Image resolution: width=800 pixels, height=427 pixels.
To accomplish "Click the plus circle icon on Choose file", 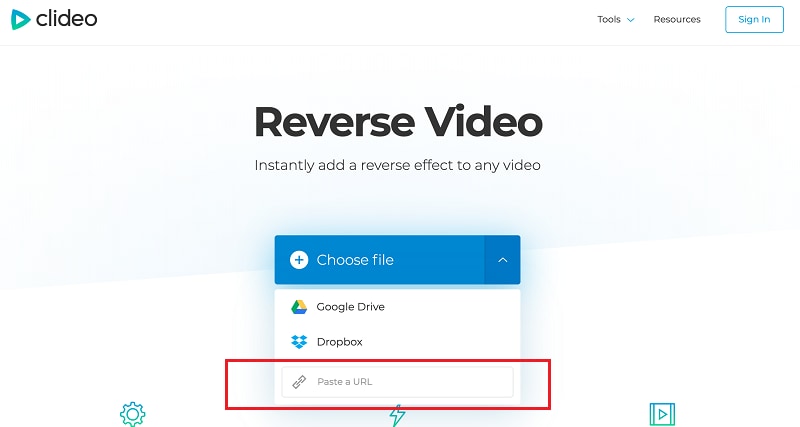I will click(x=299, y=260).
